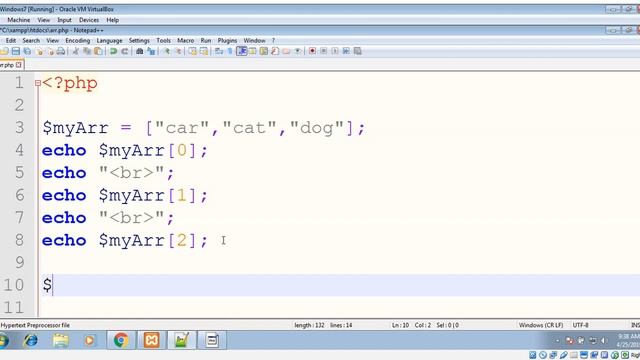Open the Function List toolbar icon
Viewport: 640px width, 360px height.
pos(275,51)
